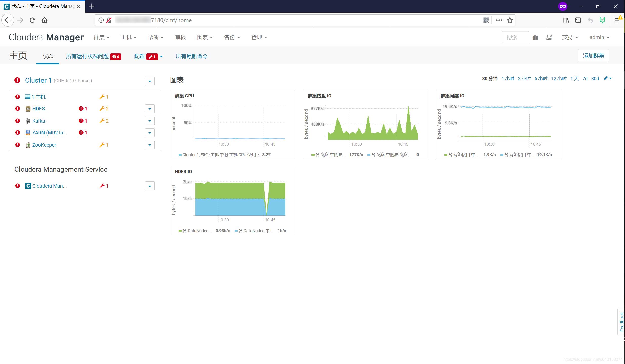
Task: Open the Cluster 1 actions dropdown
Action: (x=150, y=81)
